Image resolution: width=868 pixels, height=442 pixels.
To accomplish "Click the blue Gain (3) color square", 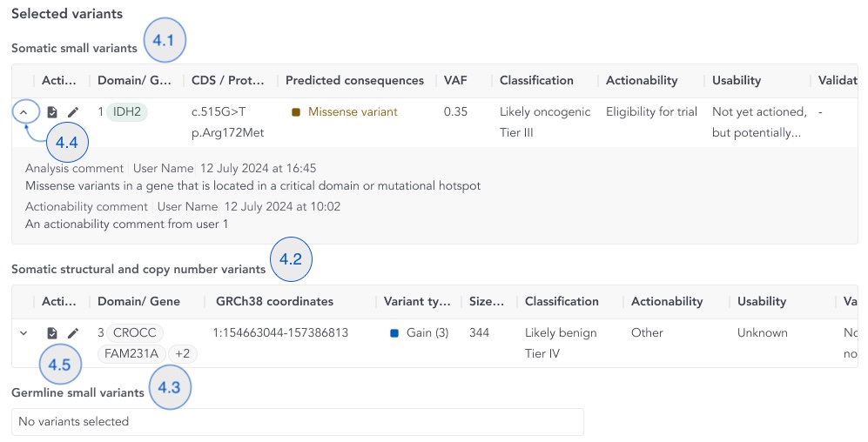I will 394,333.
